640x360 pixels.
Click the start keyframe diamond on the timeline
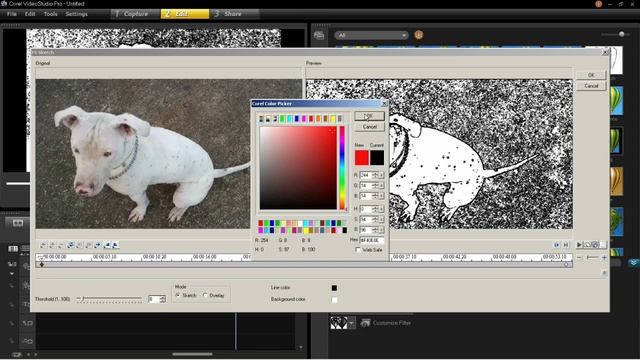pos(42,264)
